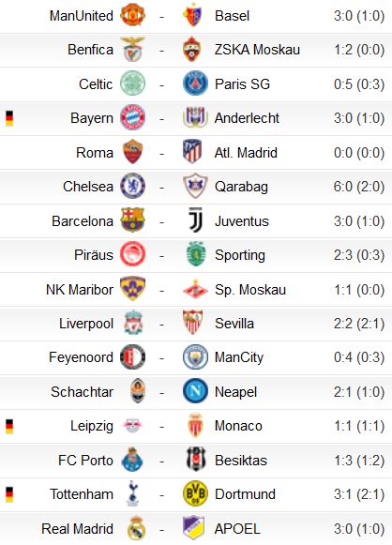Screen dimensions: 392x545
Task: Click the Napoli club logo
Action: pos(195,391)
